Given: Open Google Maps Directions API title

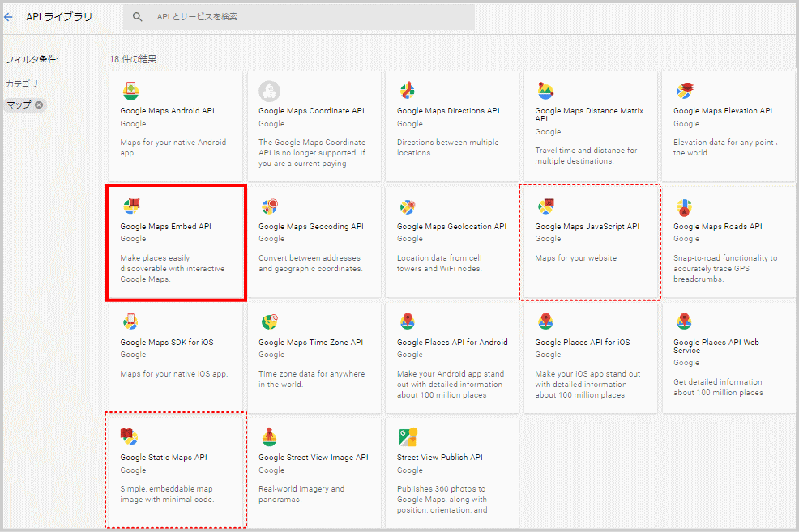Looking at the screenshot, I should pyautogui.click(x=448, y=110).
